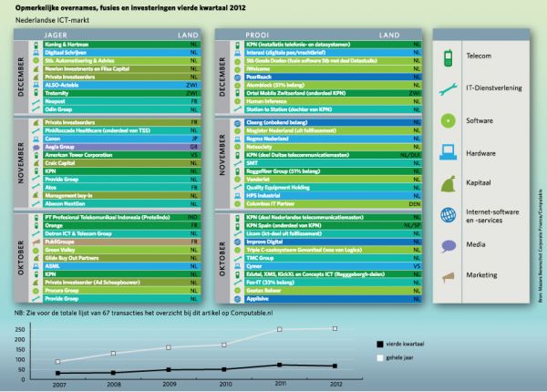
Task: Select the money bag icon beside Craic Capital
Action: (x=36, y=163)
